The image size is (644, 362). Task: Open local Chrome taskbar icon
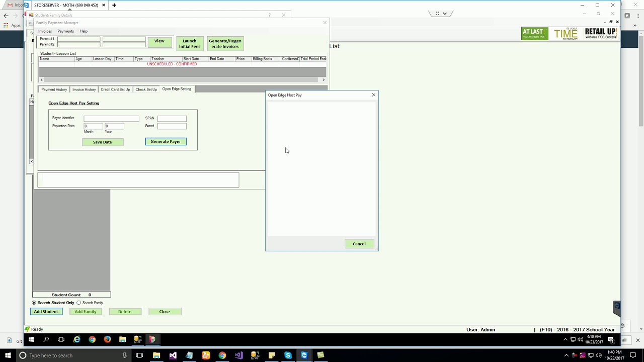[x=222, y=355]
